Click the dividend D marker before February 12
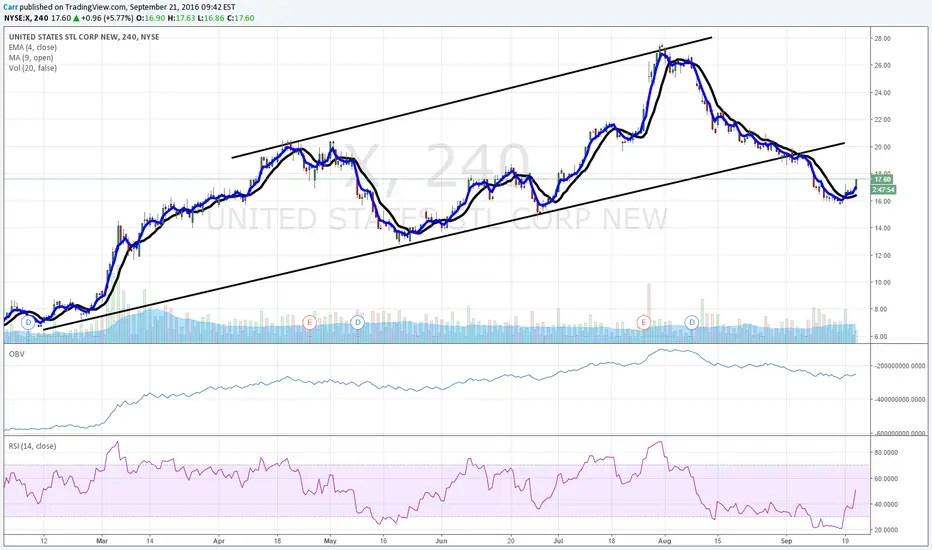 (28, 323)
